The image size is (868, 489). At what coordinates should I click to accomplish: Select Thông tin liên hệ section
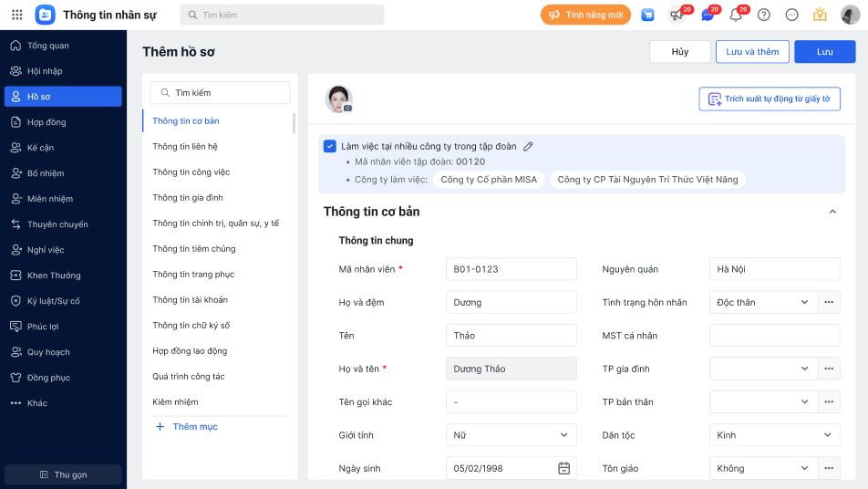pyautogui.click(x=185, y=147)
